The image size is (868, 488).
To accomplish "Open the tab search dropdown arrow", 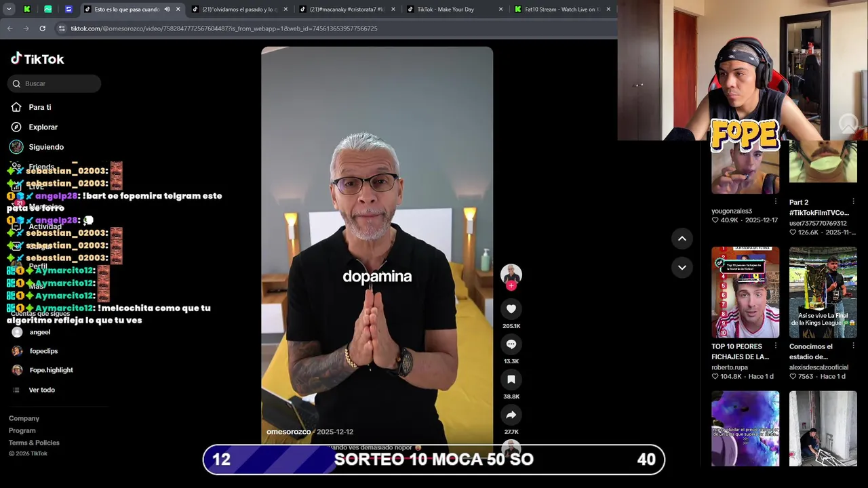I will click(9, 9).
